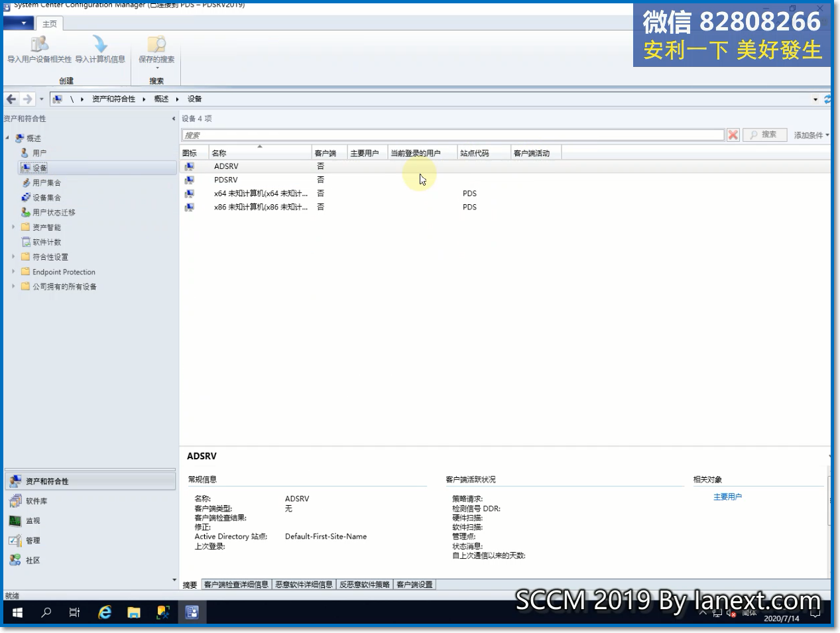Collapse the 概述 tree node
This screenshot has height=633, width=840.
[x=7, y=138]
